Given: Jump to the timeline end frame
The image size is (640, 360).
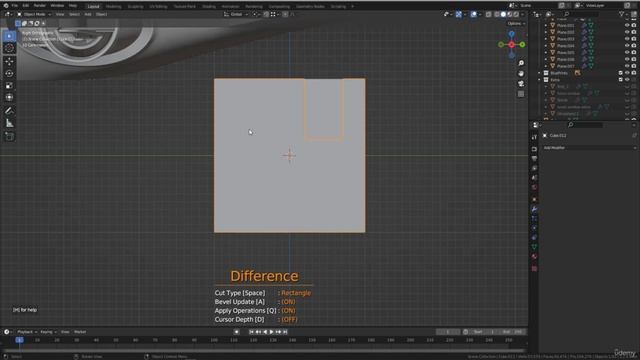Looking at the screenshot, I should [285, 332].
